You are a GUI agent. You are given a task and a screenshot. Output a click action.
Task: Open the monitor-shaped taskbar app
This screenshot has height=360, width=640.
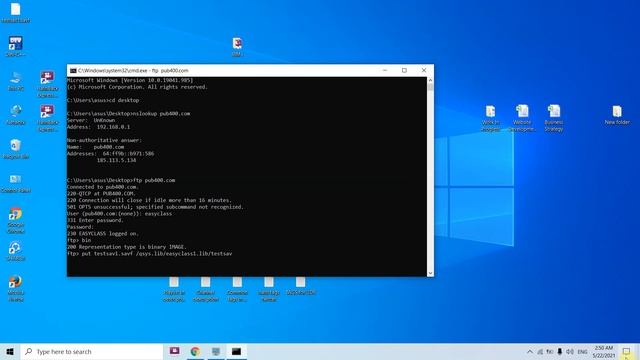[x=216, y=351]
